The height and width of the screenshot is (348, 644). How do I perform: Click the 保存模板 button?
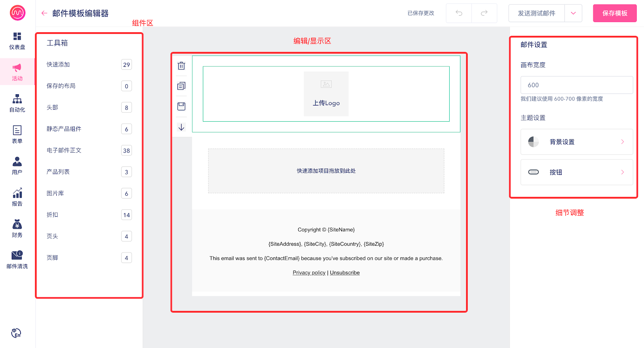[615, 13]
